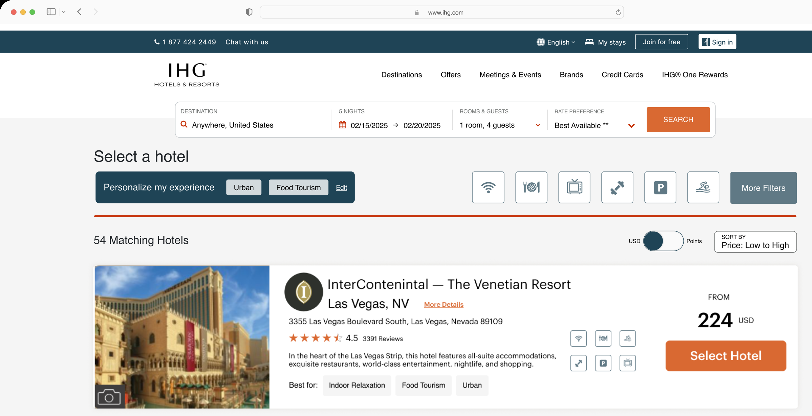Click the Venetian Resort hotel photo

coord(182,337)
